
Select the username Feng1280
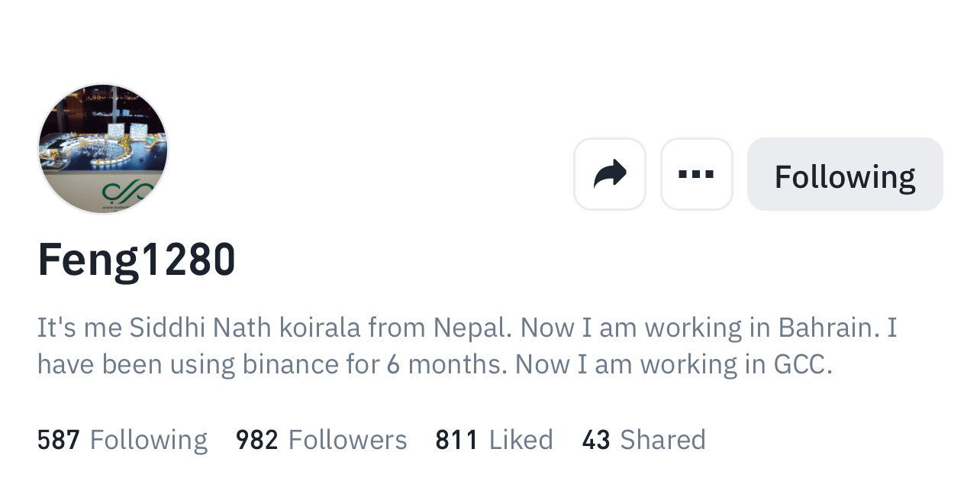pos(137,260)
